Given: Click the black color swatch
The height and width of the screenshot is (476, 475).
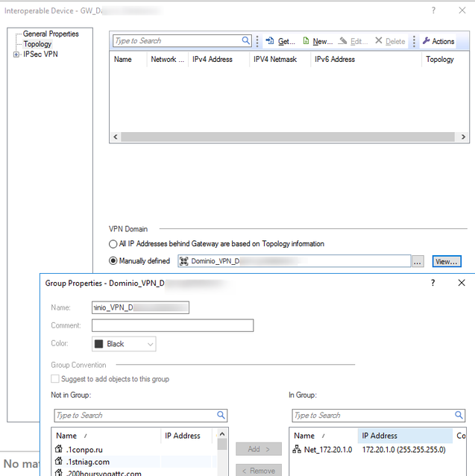Looking at the screenshot, I should 99,344.
